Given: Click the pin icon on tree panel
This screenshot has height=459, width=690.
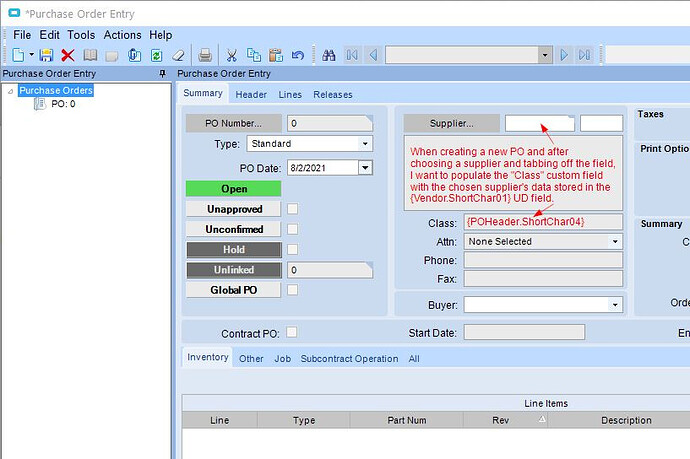Looking at the screenshot, I should (162, 73).
